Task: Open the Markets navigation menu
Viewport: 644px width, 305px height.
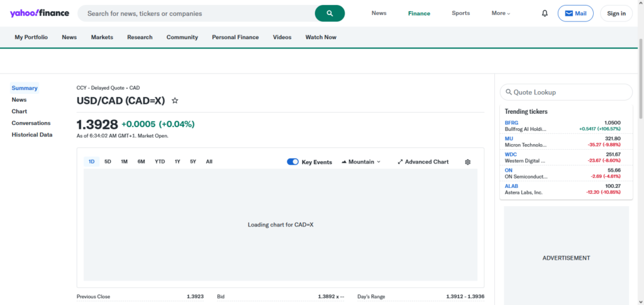Action: 102,37
